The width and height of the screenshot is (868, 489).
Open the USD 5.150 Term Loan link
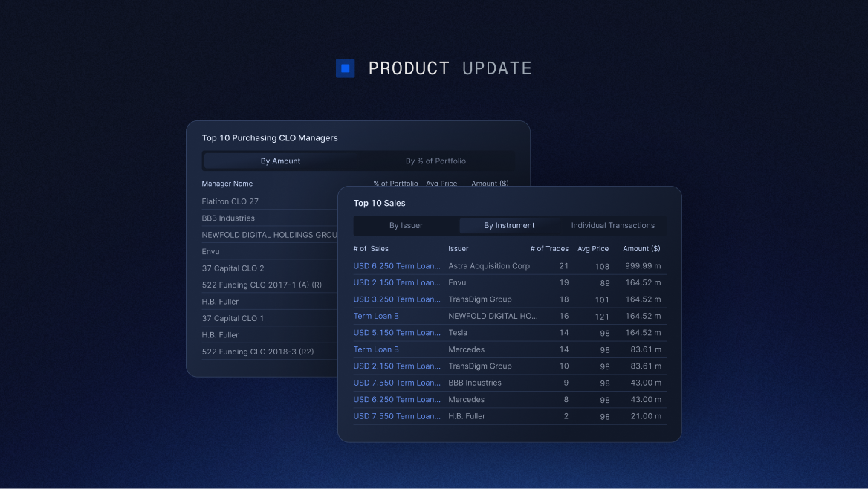pos(397,332)
